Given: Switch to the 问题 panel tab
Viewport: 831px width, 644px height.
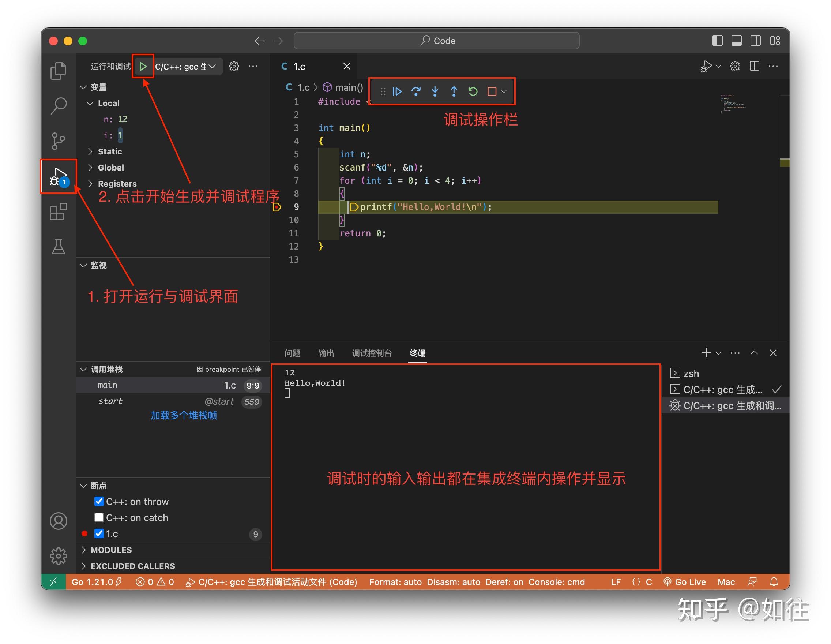Looking at the screenshot, I should click(x=293, y=353).
